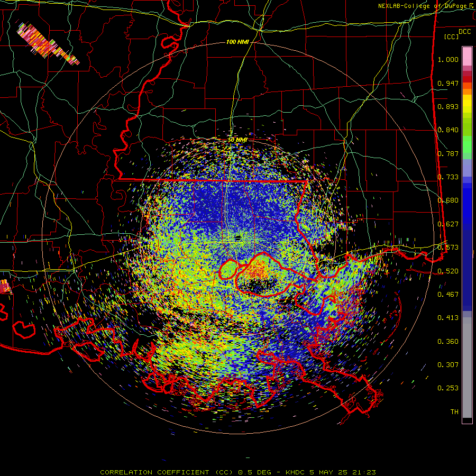Image resolution: width=476 pixels, height=476 pixels.
Task: Click the TH label on the scale
Action: click(454, 412)
